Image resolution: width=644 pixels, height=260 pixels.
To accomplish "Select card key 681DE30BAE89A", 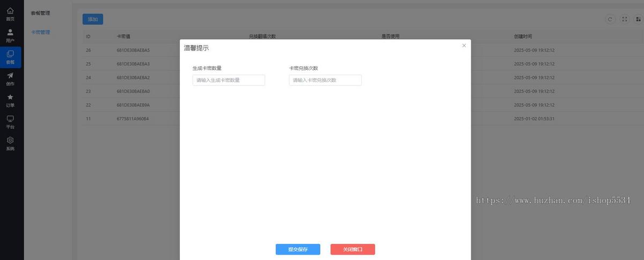I will point(133,105).
